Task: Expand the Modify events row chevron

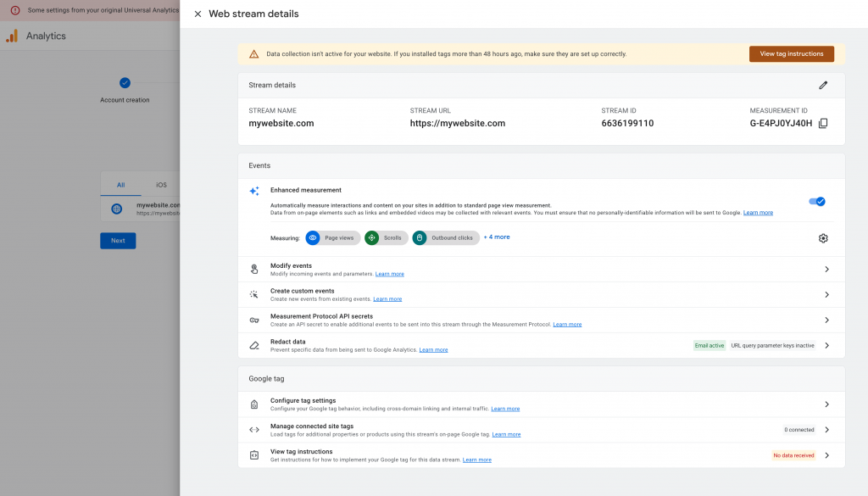Action: pos(827,269)
